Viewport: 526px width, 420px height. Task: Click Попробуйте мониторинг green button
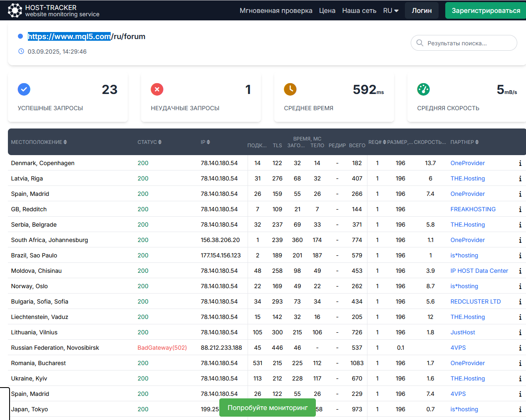268,408
